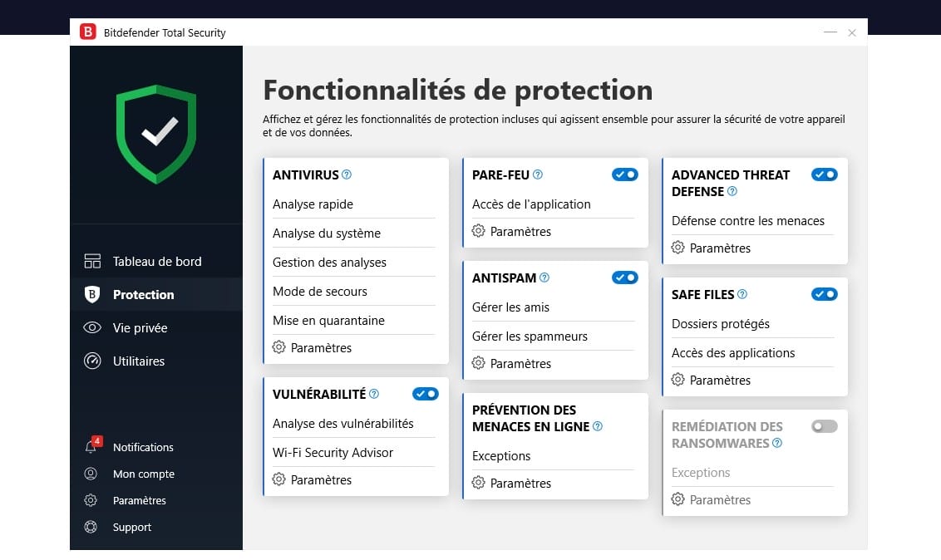Click the green shield status icon
This screenshot has height=560, width=941.
[156, 135]
